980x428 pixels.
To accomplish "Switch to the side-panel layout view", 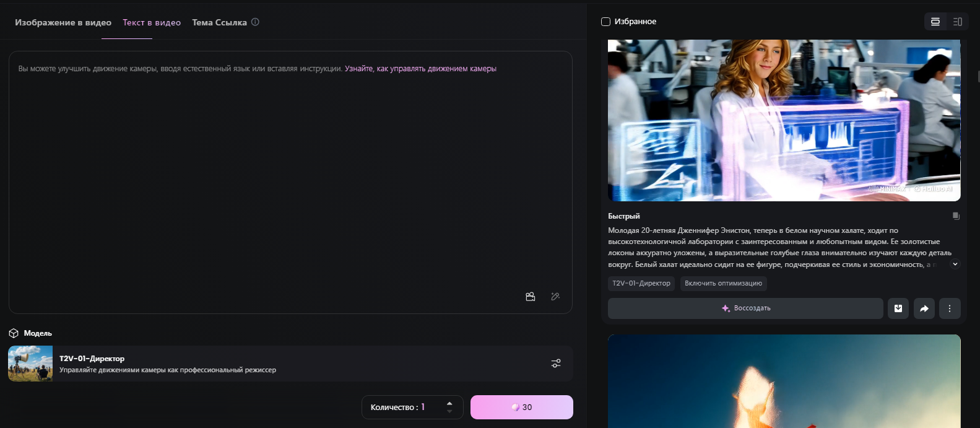I will pyautogui.click(x=957, y=22).
